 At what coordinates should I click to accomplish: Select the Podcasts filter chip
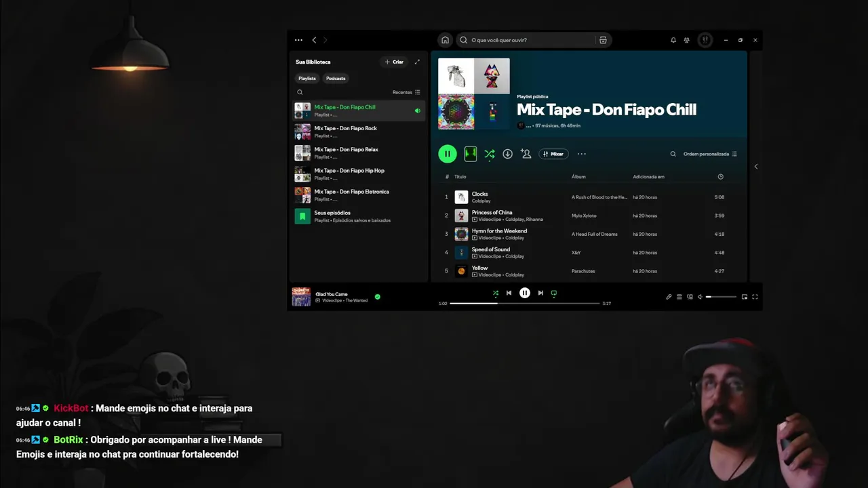[x=336, y=79]
